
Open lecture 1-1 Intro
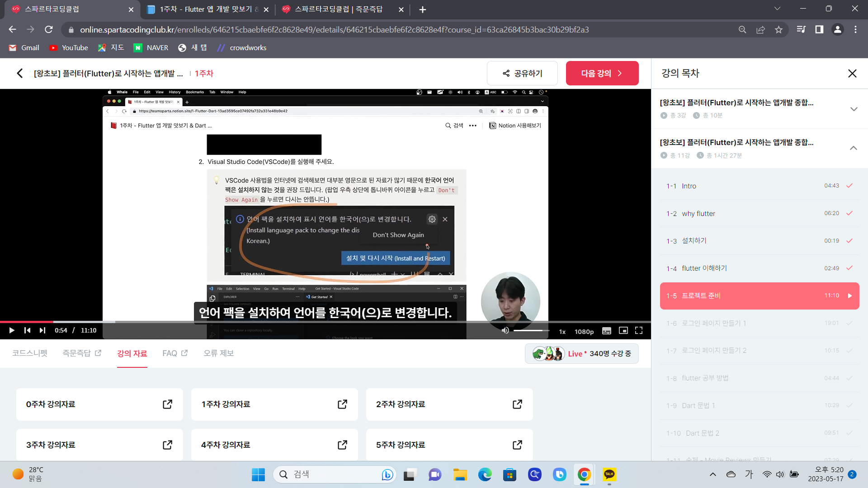pyautogui.click(x=759, y=186)
